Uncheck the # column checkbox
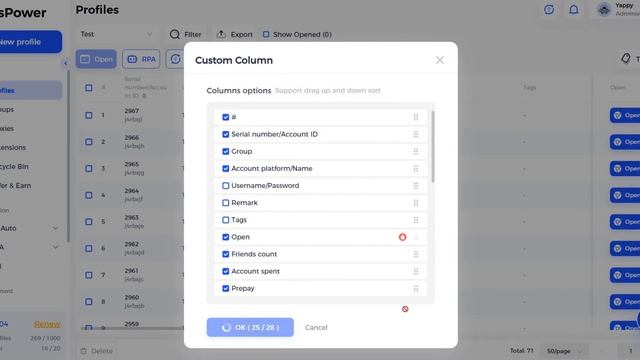640x360 pixels. click(226, 117)
